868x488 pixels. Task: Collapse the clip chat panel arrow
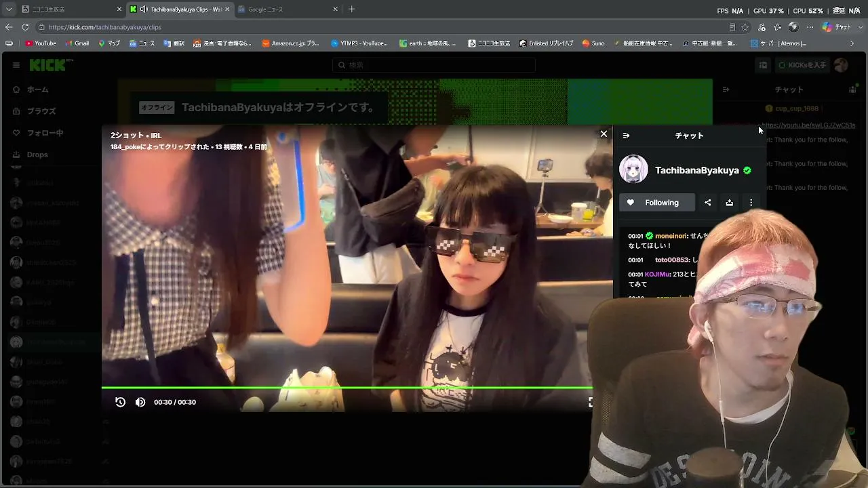[626, 136]
